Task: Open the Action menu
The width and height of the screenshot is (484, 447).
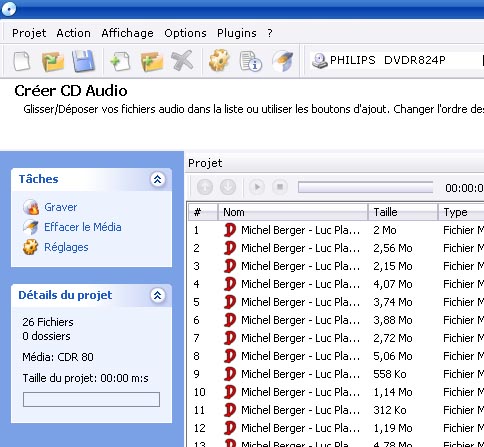Action: (x=73, y=33)
